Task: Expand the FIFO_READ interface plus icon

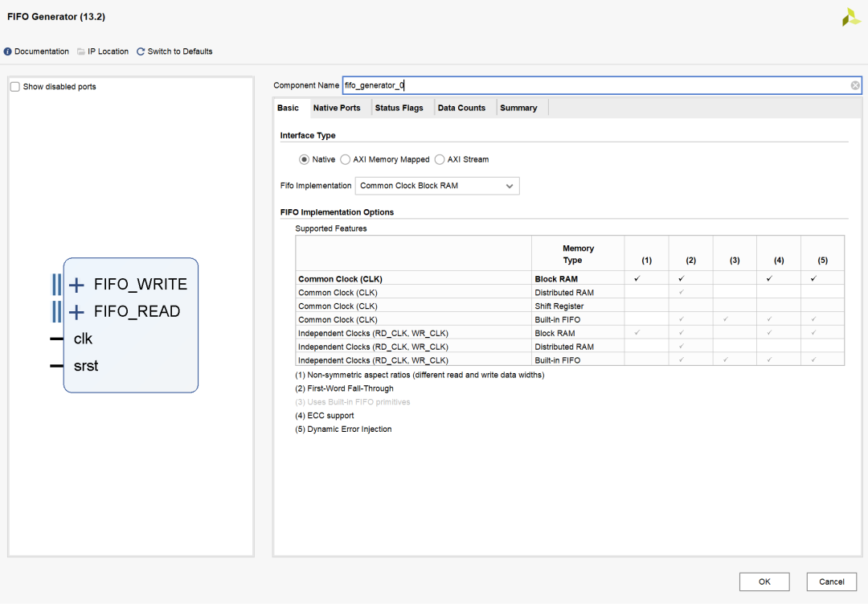Action: coord(76,312)
